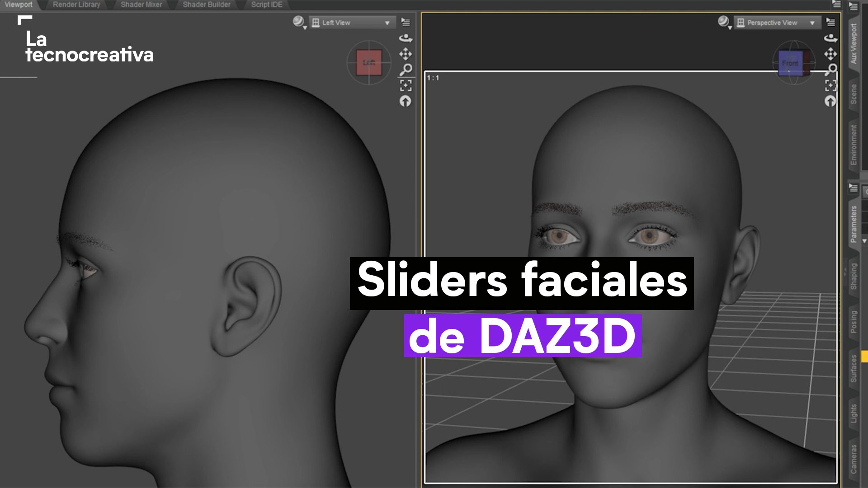Open the Shaping side tab
The image size is (868, 488).
[853, 276]
